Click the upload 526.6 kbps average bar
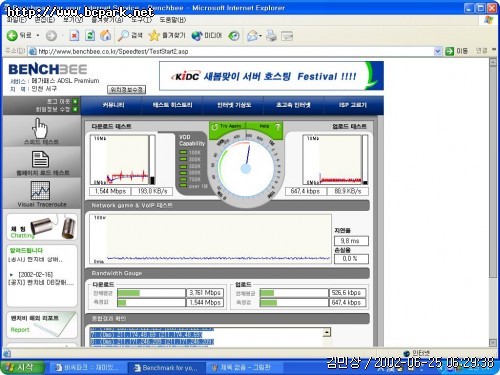This screenshot has height=375, width=500. pyautogui.click(x=294, y=293)
